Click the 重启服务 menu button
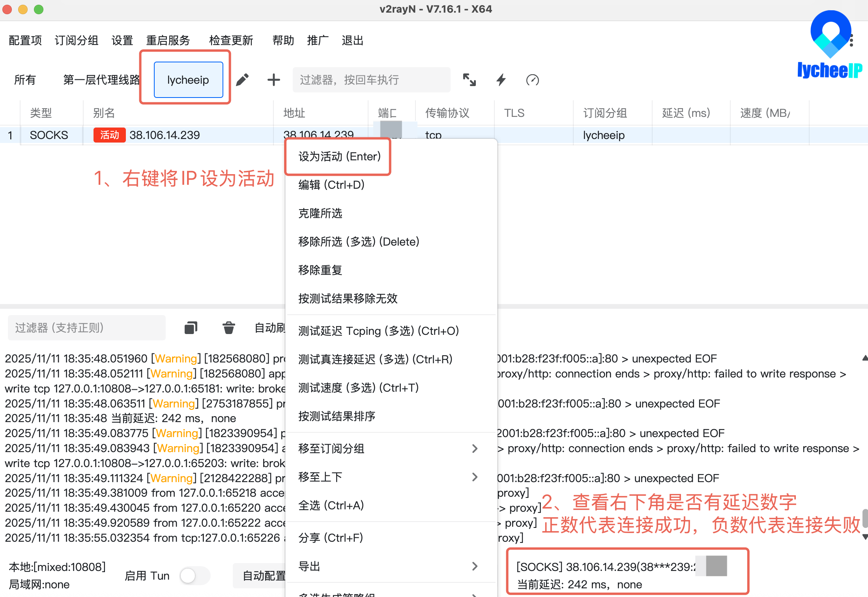 coord(168,40)
